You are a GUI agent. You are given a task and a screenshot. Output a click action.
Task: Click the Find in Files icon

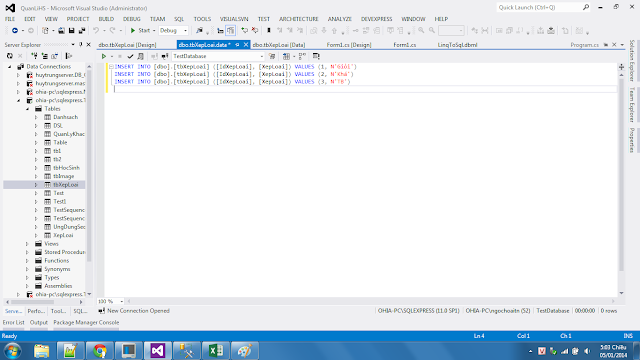pyautogui.click(x=199, y=31)
